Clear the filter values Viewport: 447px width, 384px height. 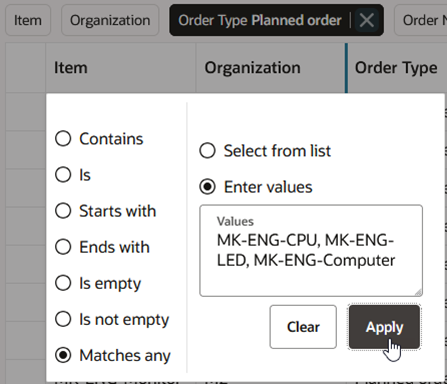303,327
